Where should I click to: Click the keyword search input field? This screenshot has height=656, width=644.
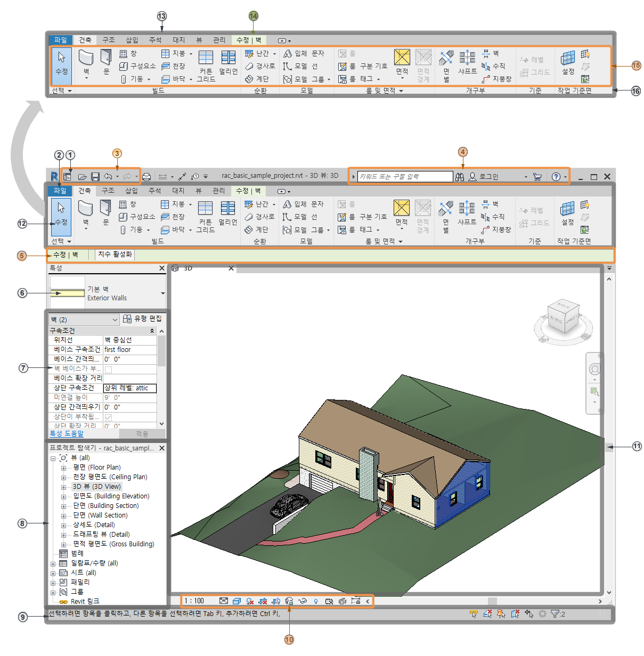[x=405, y=177]
